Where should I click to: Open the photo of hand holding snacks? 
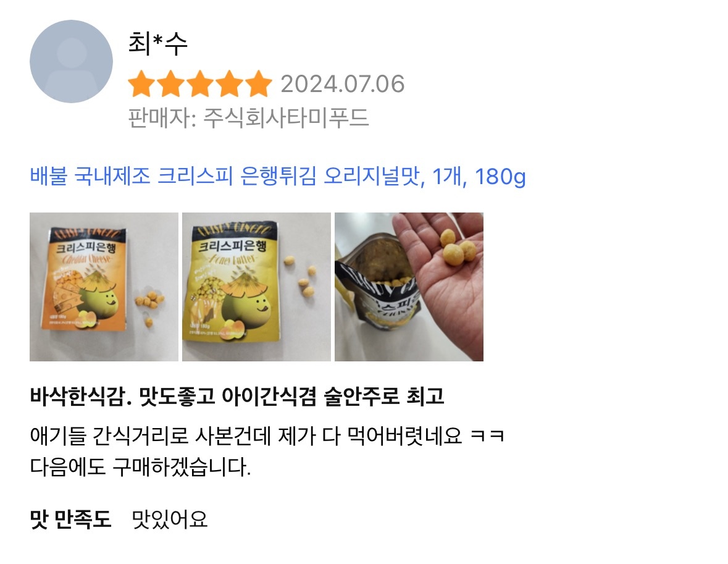tap(409, 287)
